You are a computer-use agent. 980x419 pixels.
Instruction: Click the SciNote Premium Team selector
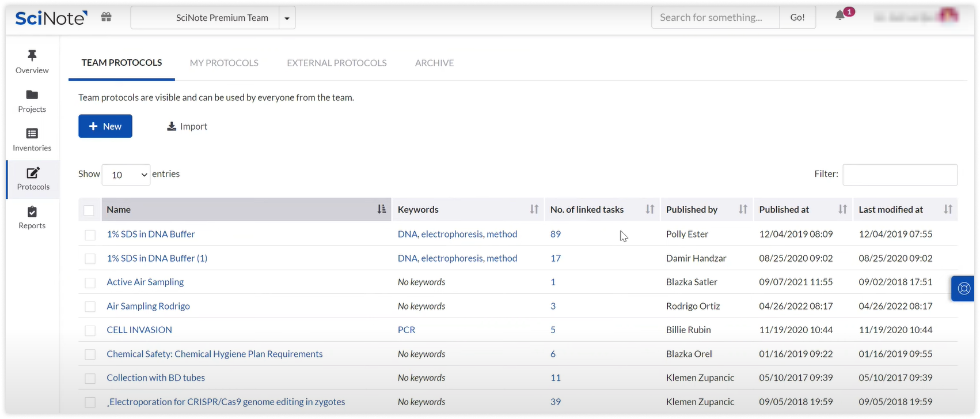click(x=206, y=18)
